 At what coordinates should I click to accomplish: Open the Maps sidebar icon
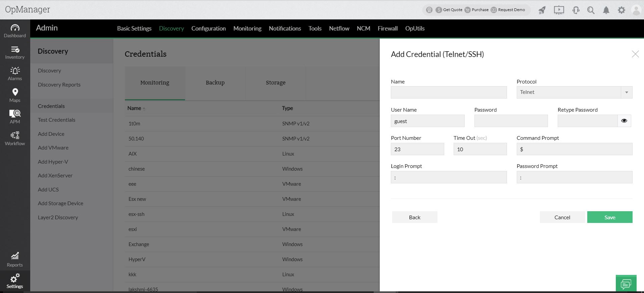pyautogui.click(x=15, y=95)
